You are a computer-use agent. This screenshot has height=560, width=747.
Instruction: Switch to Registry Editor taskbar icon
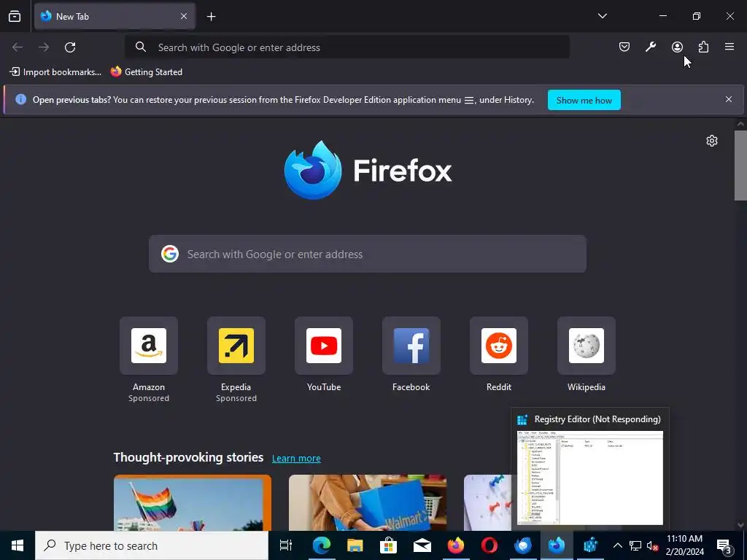click(x=590, y=545)
